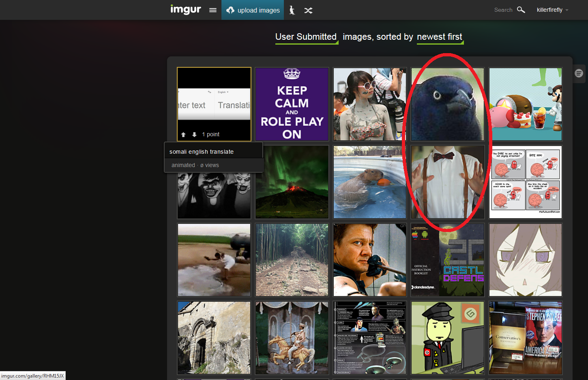Open the User Submitted section dropdown
This screenshot has width=588, height=380.
[306, 37]
